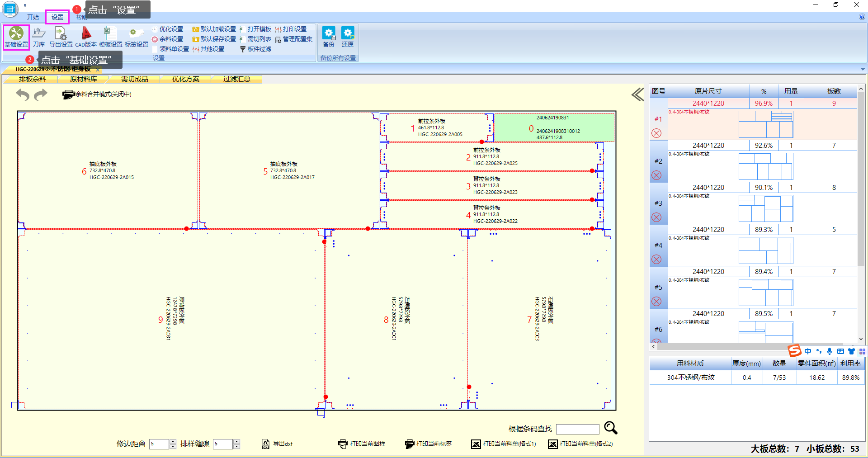This screenshot has height=458, width=868.
Task: Open the 板件过滤 panel filter
Action: click(x=255, y=49)
